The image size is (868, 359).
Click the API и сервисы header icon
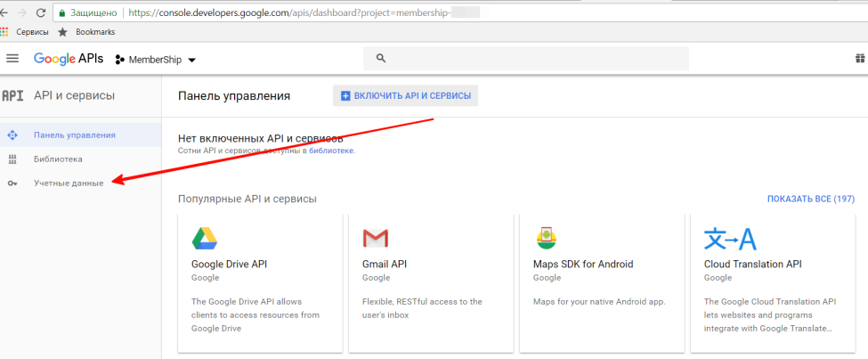coord(12,95)
